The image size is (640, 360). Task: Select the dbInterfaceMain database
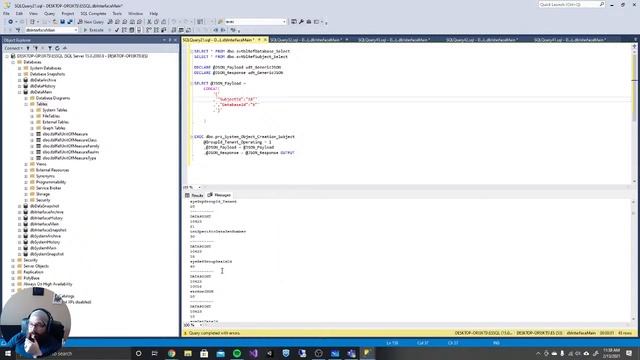click(x=44, y=224)
